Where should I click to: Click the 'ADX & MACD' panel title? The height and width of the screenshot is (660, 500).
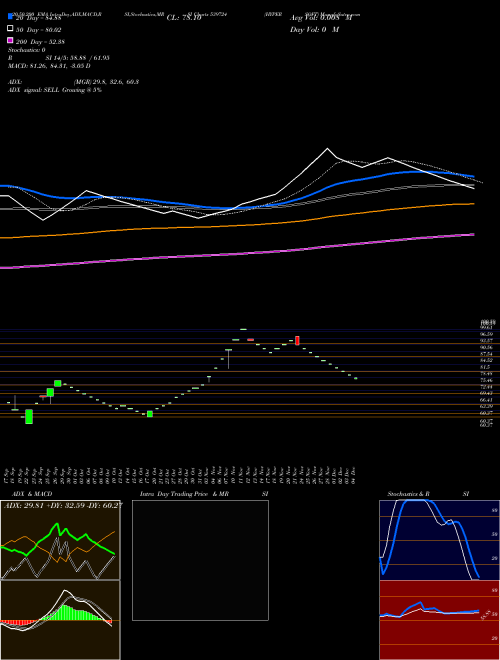[32, 494]
